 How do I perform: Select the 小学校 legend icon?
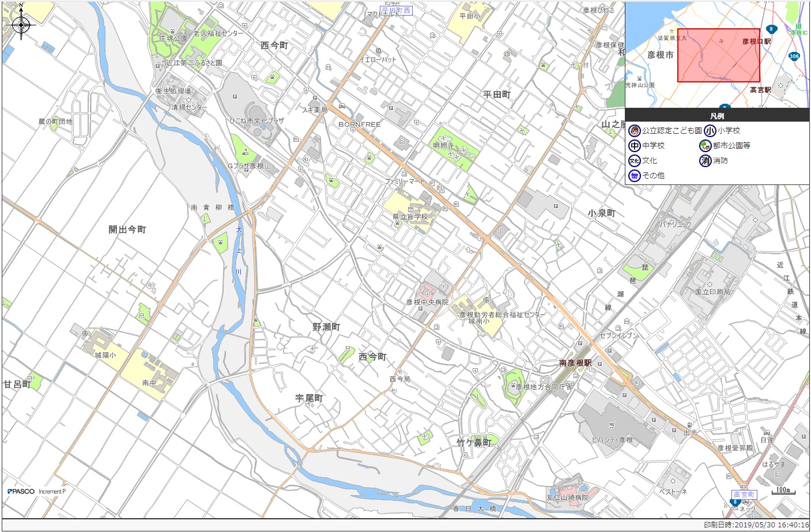(710, 131)
